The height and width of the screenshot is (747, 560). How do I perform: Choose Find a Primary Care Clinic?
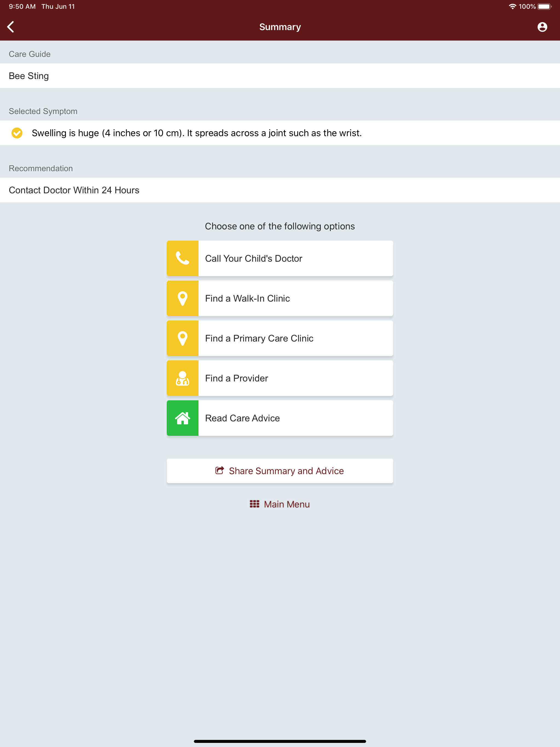point(280,338)
